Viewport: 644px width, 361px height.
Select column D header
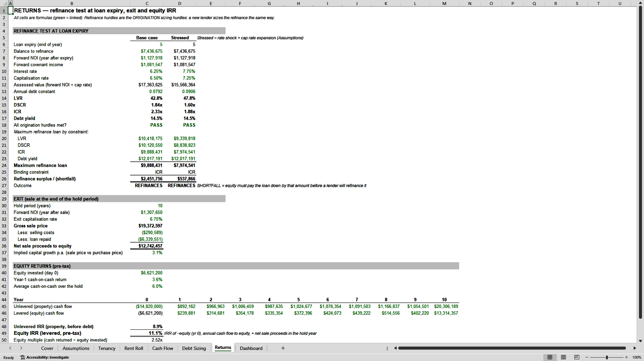[180, 3]
